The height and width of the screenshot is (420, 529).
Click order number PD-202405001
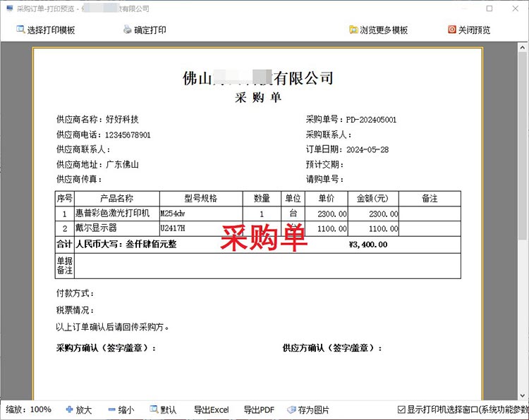pos(371,120)
